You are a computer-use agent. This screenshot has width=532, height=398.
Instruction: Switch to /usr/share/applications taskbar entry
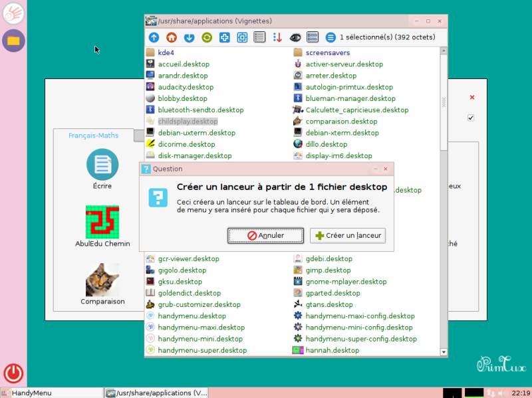[x=156, y=393]
